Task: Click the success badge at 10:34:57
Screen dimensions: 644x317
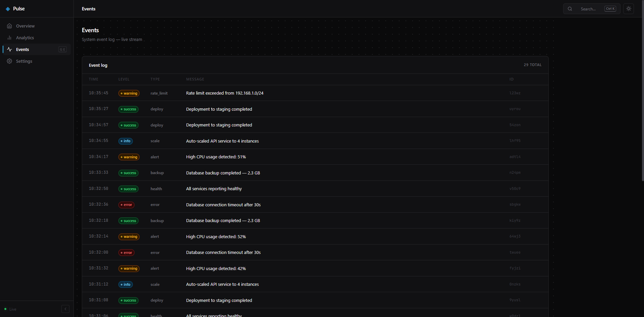Action: (x=128, y=125)
